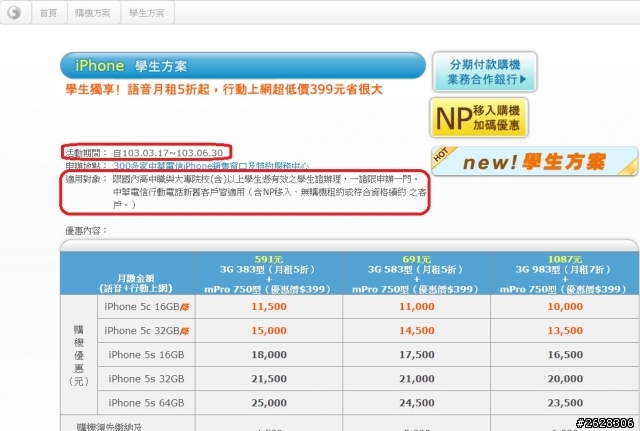Click price 13,500 in the table

565,331
